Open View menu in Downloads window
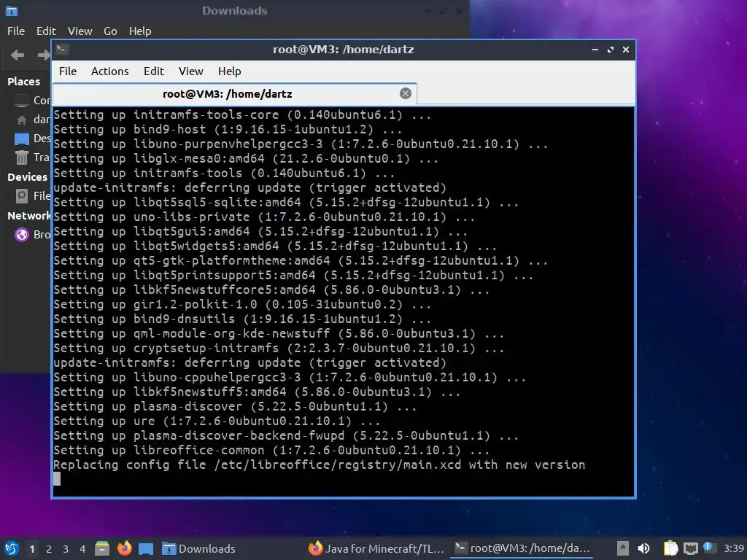The image size is (747, 560). [80, 31]
